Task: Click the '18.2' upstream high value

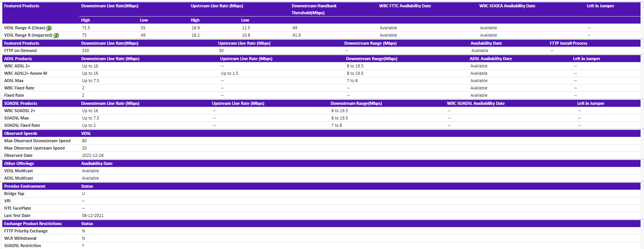Action: click(196, 35)
